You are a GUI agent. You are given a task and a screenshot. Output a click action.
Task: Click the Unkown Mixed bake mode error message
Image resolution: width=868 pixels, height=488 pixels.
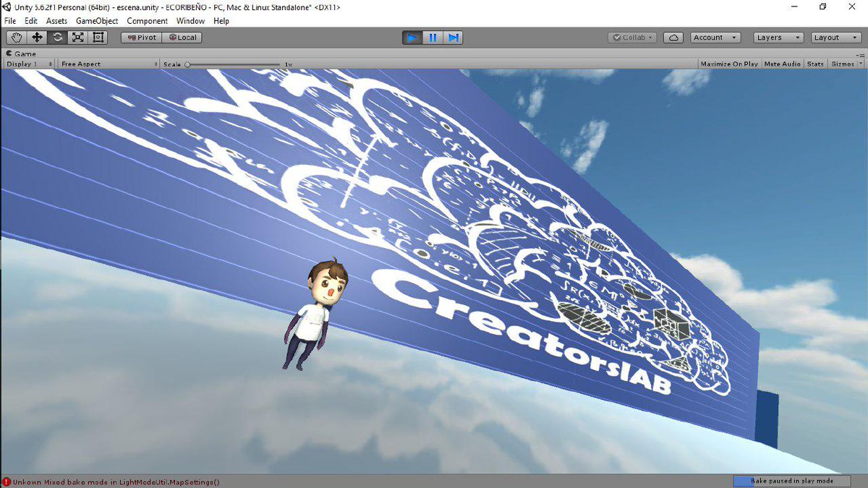[116, 481]
